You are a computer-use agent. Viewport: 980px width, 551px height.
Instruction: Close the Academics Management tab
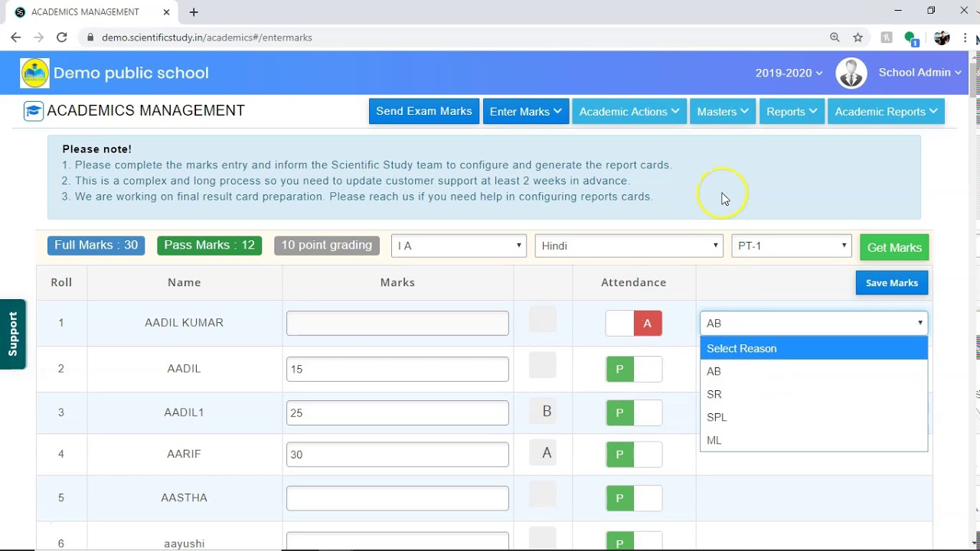[x=166, y=12]
